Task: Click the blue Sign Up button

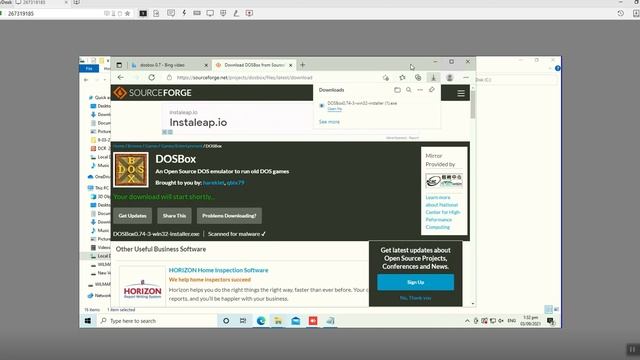Action: coord(416,282)
